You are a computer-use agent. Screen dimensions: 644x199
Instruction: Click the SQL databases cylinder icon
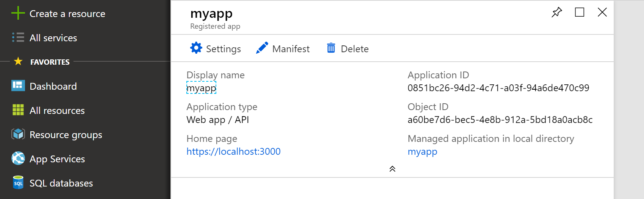click(x=18, y=182)
